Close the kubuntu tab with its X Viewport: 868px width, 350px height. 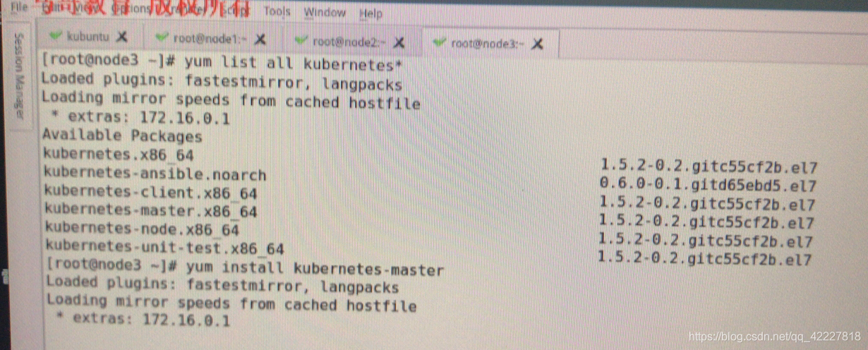(121, 36)
